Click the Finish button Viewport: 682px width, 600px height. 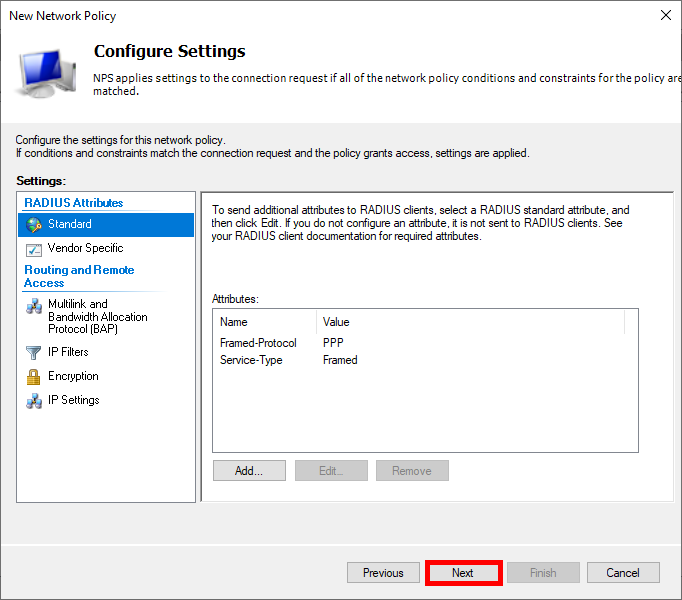[543, 573]
